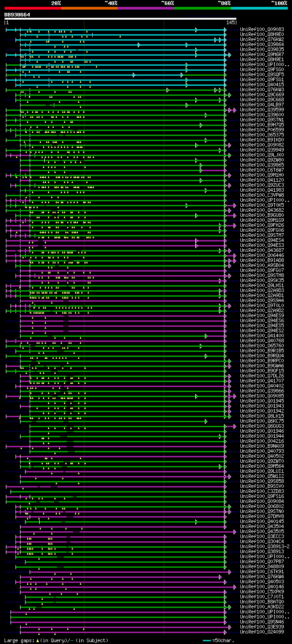Open hit UniRef100_Q39835
The image size is (292, 644).
[262, 49]
